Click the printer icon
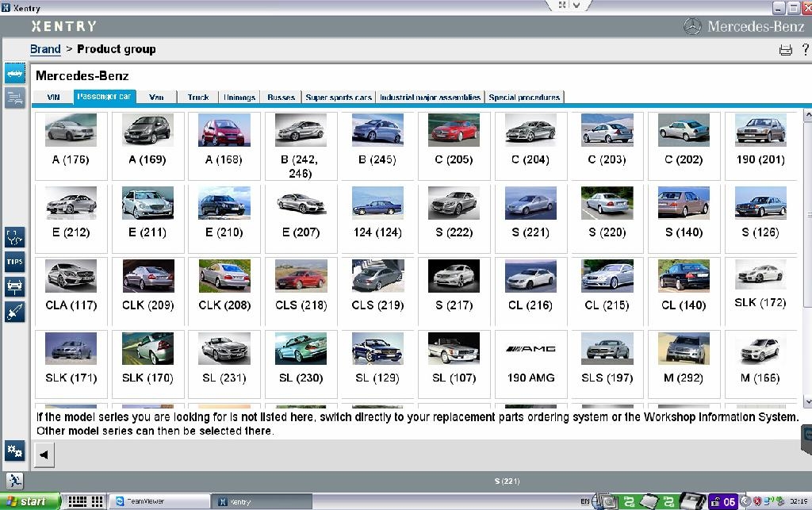Viewport: 812px width, 510px height. [x=786, y=50]
